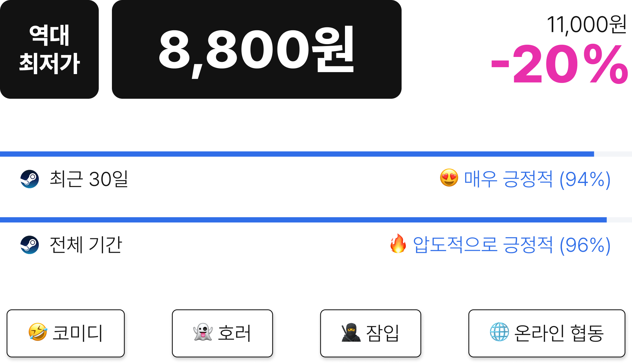This screenshot has height=364, width=632.
Task: Select the 온라인 협동 tag
Action: (x=547, y=333)
